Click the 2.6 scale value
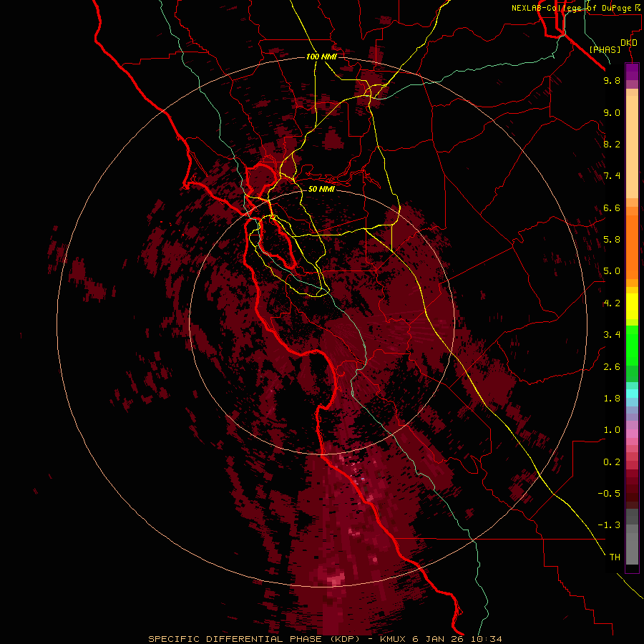This screenshot has width=644, height=644. 612,367
